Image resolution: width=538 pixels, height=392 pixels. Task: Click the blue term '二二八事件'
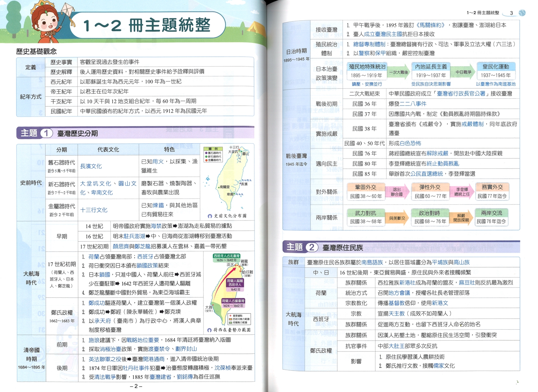pyautogui.click(x=413, y=104)
